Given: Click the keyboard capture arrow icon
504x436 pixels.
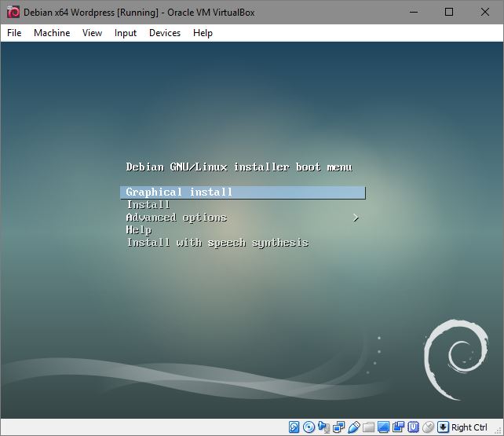Looking at the screenshot, I should [443, 427].
